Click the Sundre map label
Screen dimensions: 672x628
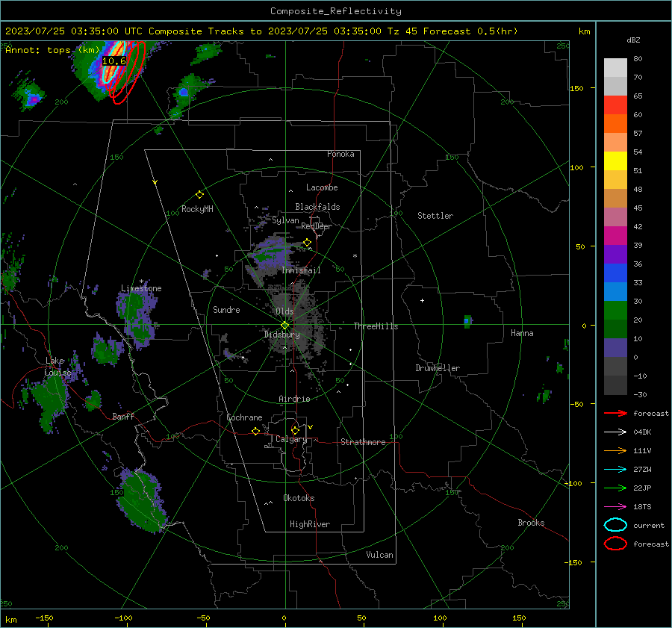point(226,310)
